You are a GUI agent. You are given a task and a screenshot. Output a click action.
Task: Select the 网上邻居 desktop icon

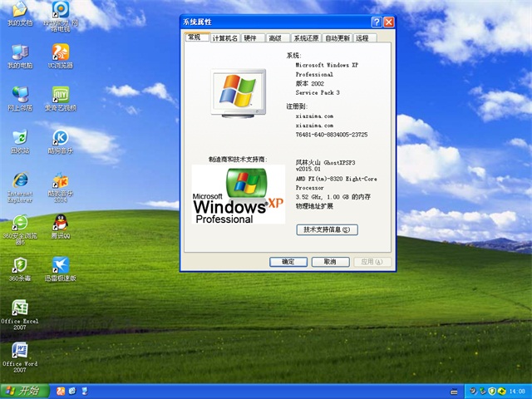click(x=19, y=94)
